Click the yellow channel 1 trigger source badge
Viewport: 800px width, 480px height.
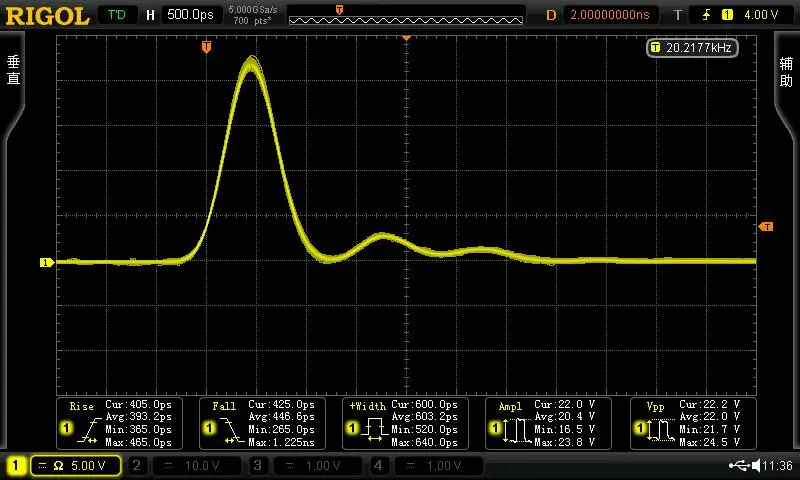point(727,15)
